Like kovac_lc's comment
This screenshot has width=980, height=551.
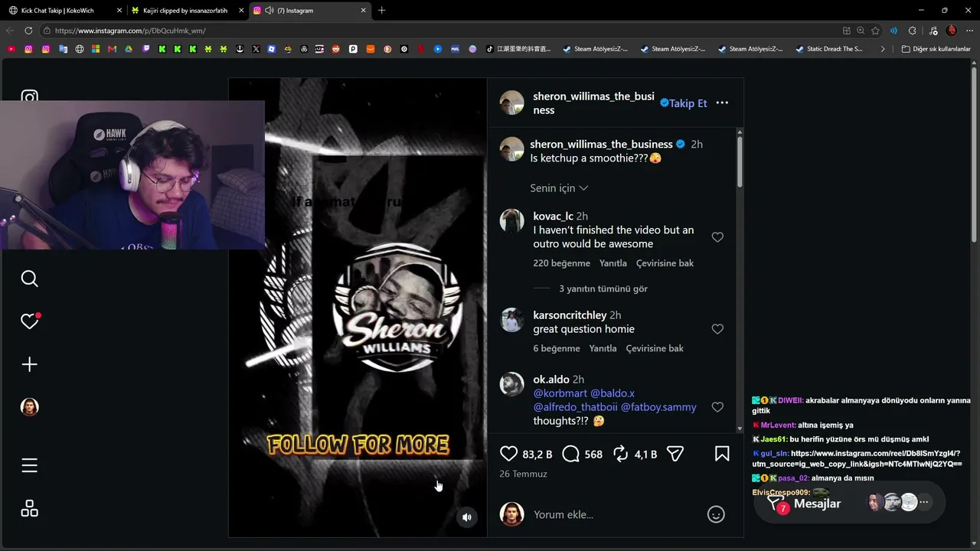pyautogui.click(x=717, y=237)
